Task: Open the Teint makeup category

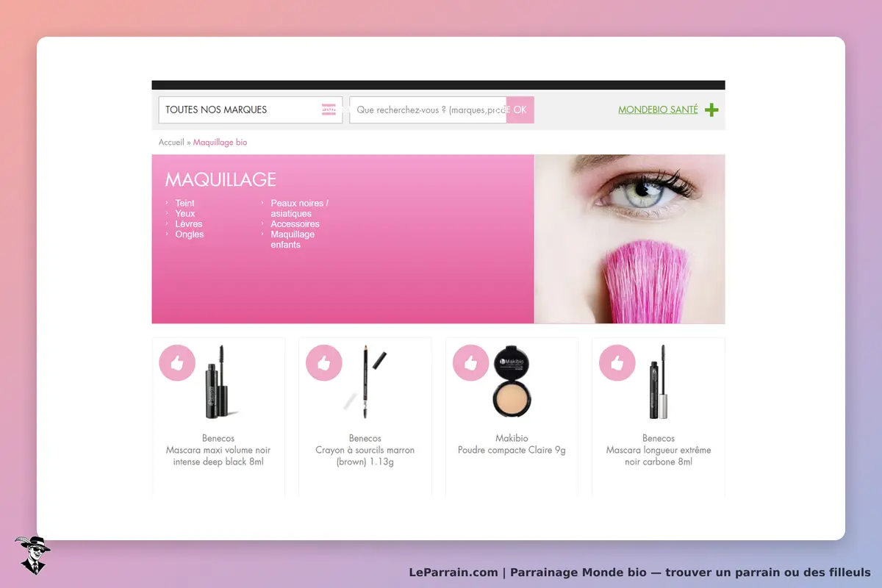Action: coord(184,204)
